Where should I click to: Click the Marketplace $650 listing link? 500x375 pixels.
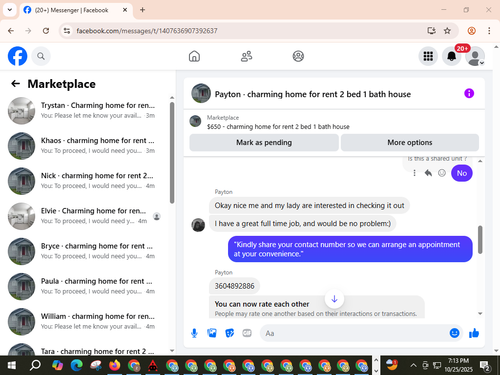(278, 127)
